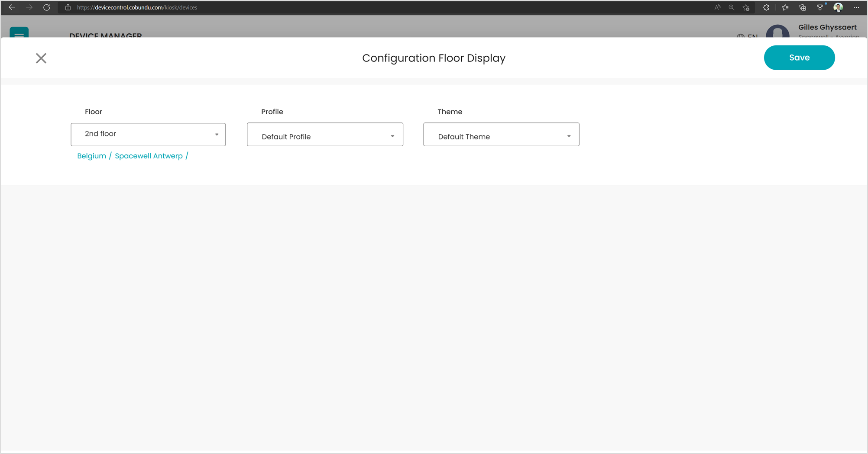Open the Read aloud icon in the address bar

718,7
